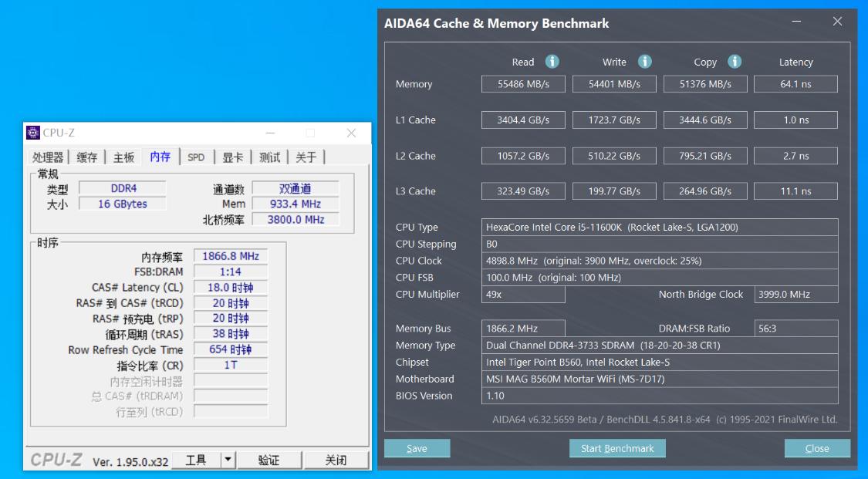Click the Close button in AIDA64
This screenshot has width=868, height=479.
coord(817,447)
